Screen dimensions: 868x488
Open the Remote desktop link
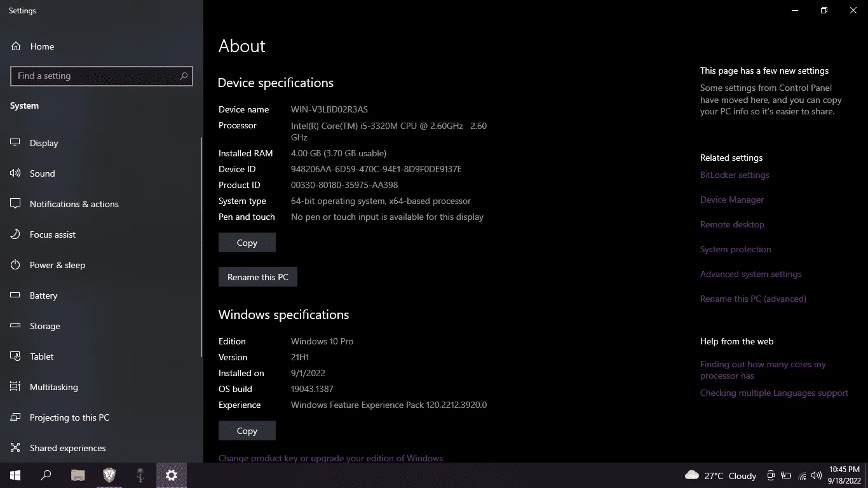click(732, 224)
